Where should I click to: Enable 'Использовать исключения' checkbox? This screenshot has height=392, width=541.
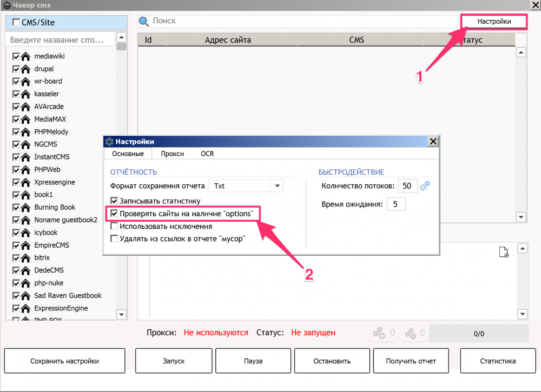(x=114, y=226)
